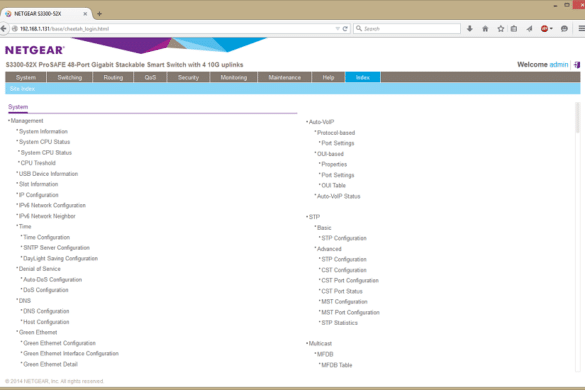Open the CST Port Status link

point(342,291)
